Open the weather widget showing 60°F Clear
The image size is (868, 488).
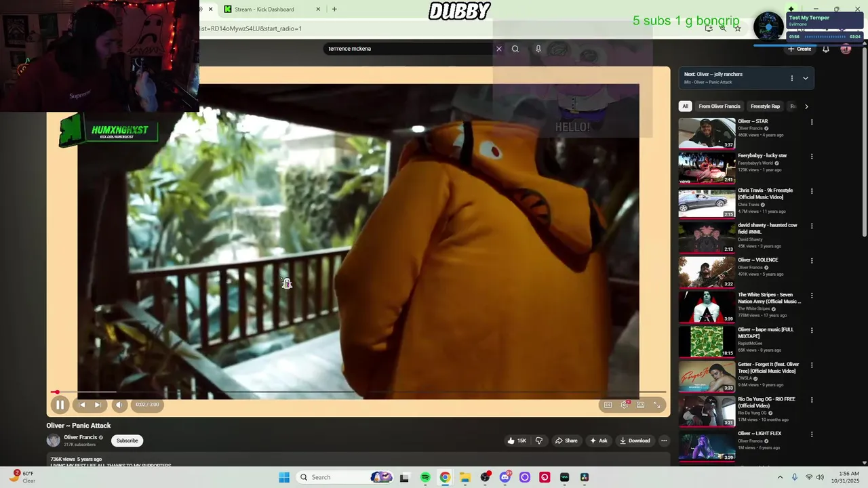tap(22, 477)
